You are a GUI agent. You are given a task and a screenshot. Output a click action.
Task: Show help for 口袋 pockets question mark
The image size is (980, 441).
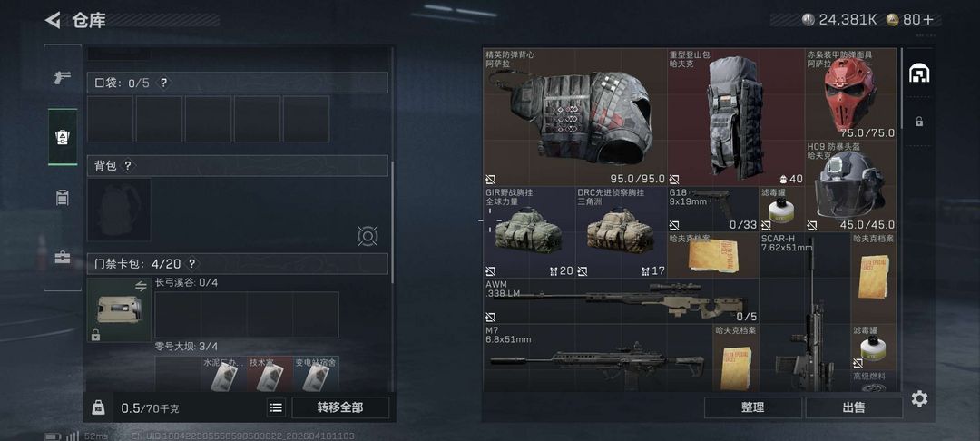click(x=163, y=83)
